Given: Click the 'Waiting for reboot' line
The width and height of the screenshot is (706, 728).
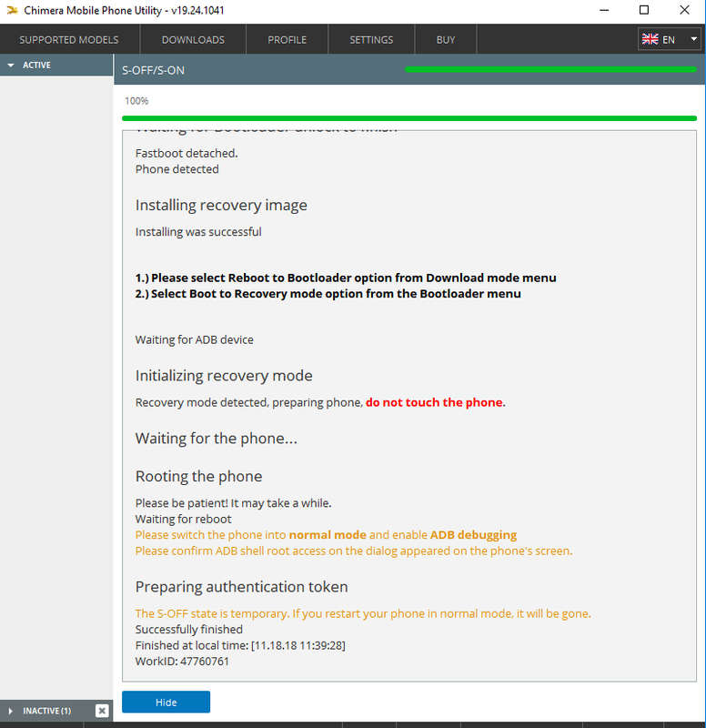Looking at the screenshot, I should (x=184, y=519).
